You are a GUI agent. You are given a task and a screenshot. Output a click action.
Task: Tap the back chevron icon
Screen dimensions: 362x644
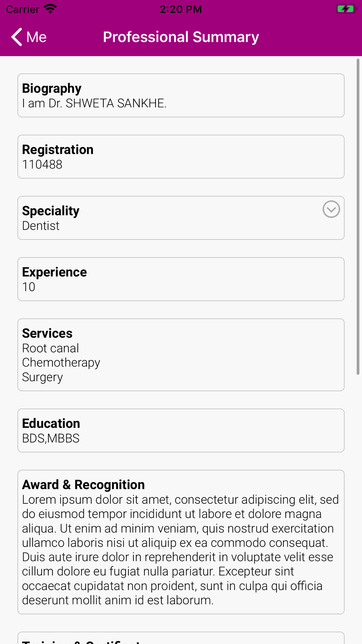click(17, 37)
